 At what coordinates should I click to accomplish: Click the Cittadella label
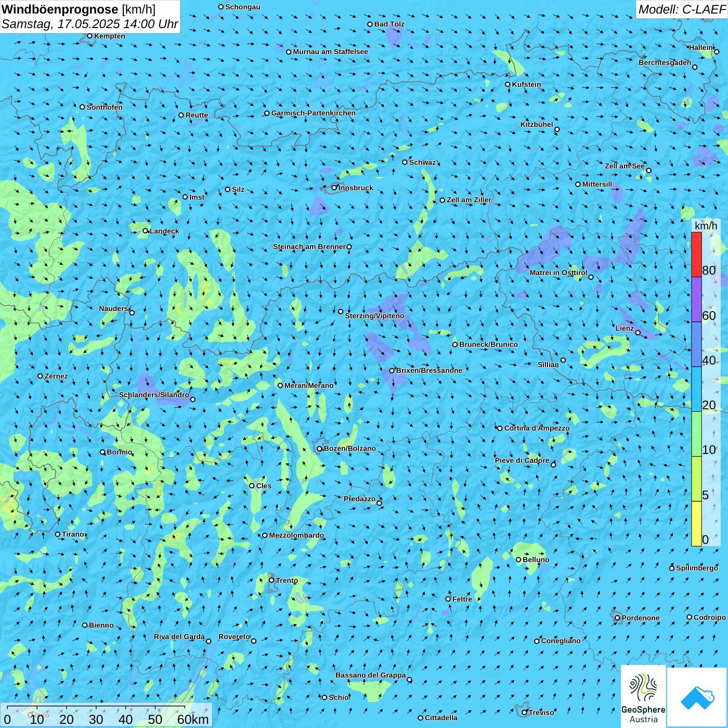(x=441, y=718)
